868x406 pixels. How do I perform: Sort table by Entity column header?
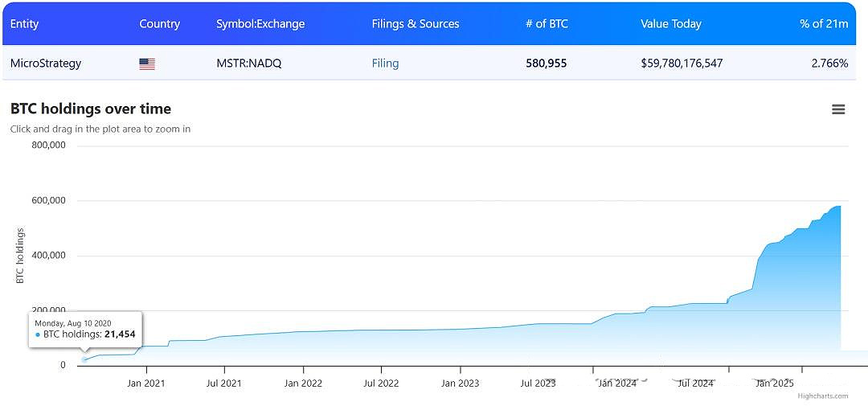[24, 24]
